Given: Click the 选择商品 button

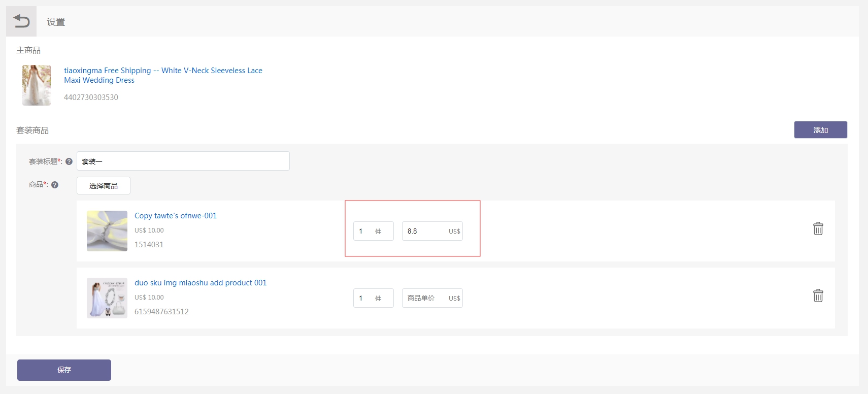Looking at the screenshot, I should tap(104, 186).
